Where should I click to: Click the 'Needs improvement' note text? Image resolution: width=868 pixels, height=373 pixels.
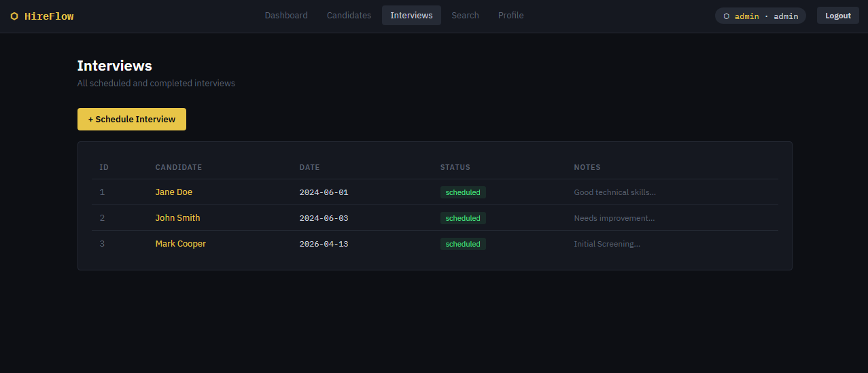[614, 218]
